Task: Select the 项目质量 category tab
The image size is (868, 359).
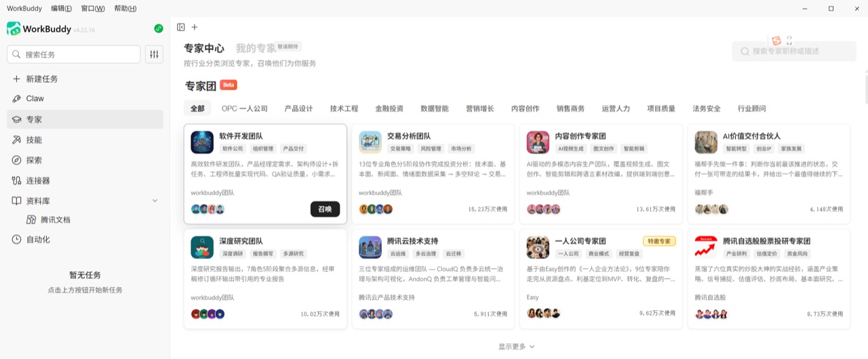Action: click(x=661, y=108)
